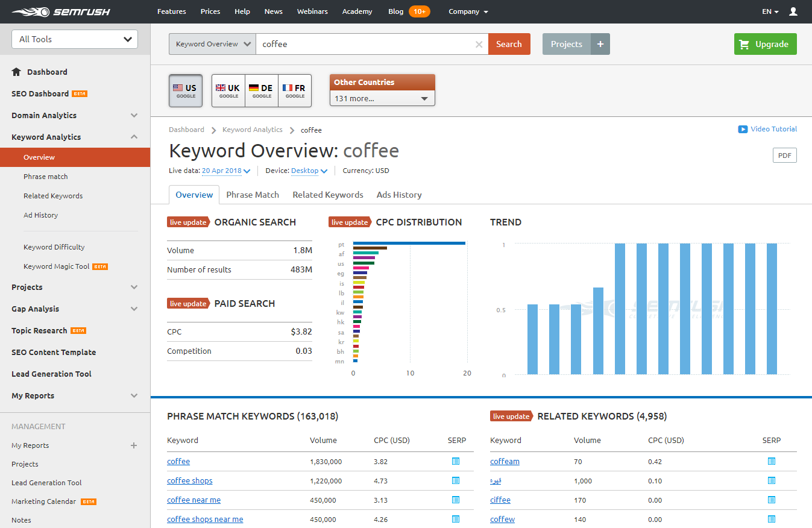Select the Overview tab
This screenshot has height=528, width=812.
pyautogui.click(x=194, y=195)
